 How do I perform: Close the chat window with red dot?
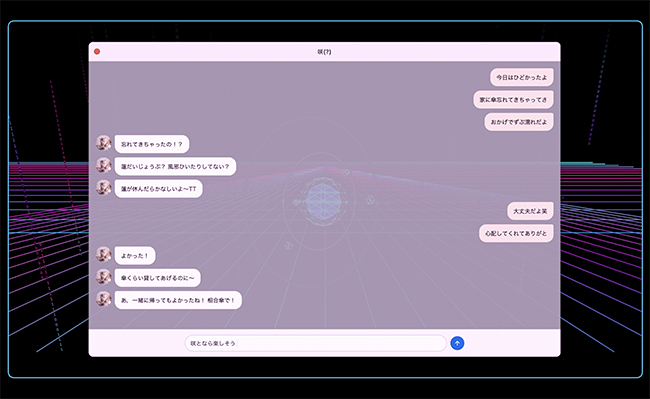[x=97, y=51]
